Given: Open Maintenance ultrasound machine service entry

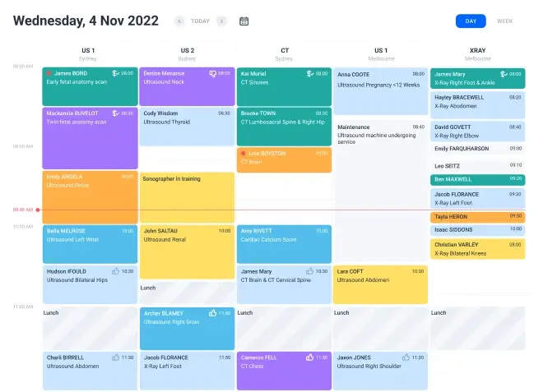Looking at the screenshot, I should [x=381, y=134].
